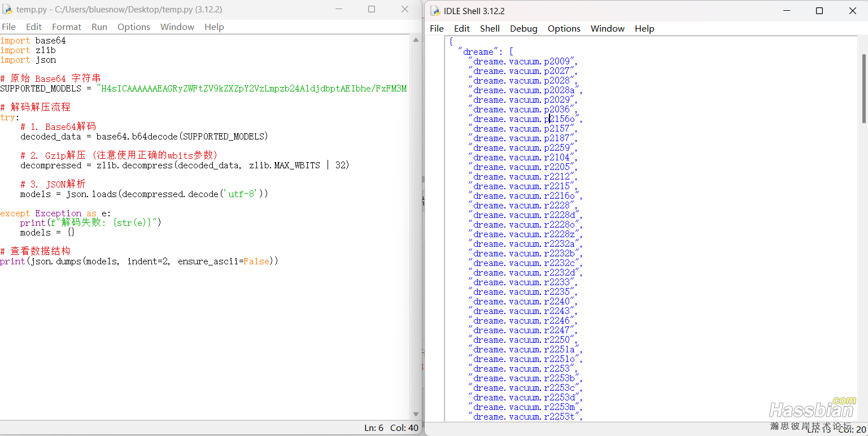The width and height of the screenshot is (868, 436).
Task: Click the 'models = json.loads' line
Action: tap(144, 194)
